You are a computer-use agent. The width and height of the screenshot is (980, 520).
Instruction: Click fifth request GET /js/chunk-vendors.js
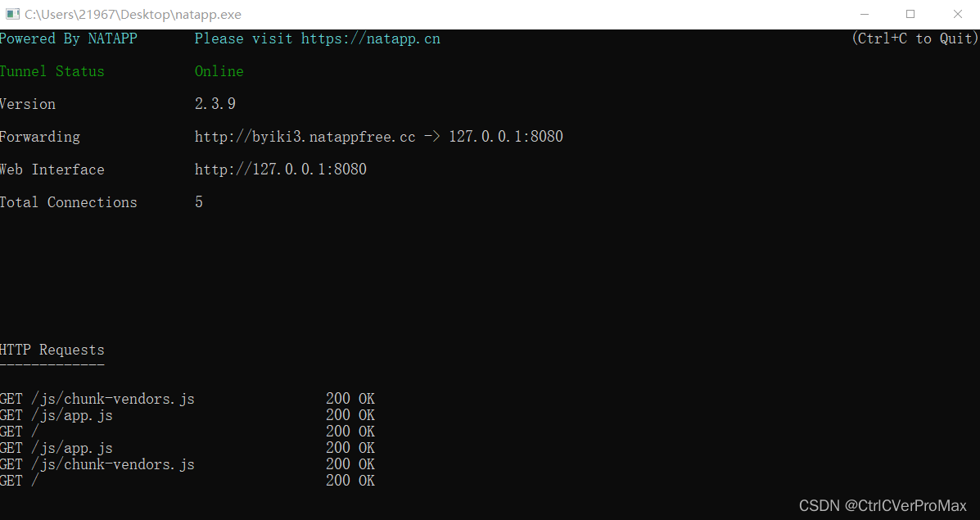pos(97,464)
